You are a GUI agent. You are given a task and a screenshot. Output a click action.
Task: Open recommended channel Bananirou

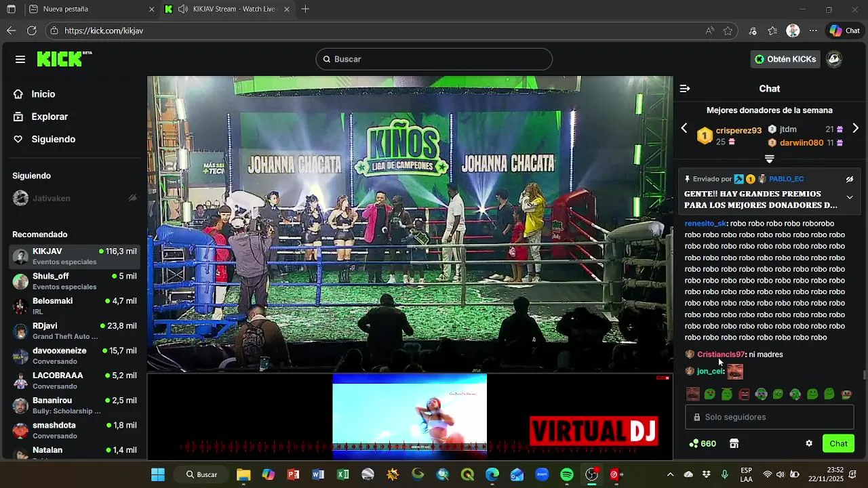pos(75,405)
